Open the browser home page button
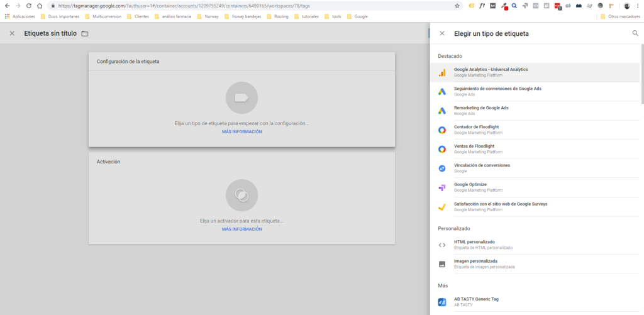 40,6
